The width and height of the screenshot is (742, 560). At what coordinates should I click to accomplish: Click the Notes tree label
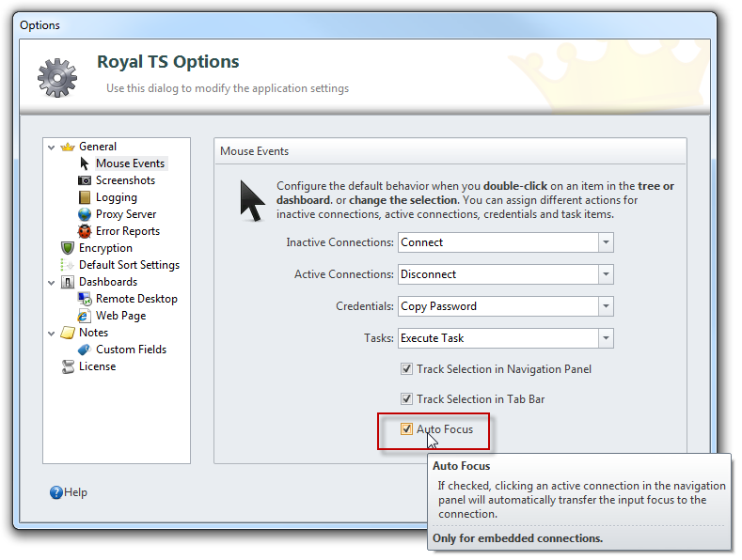tap(93, 333)
